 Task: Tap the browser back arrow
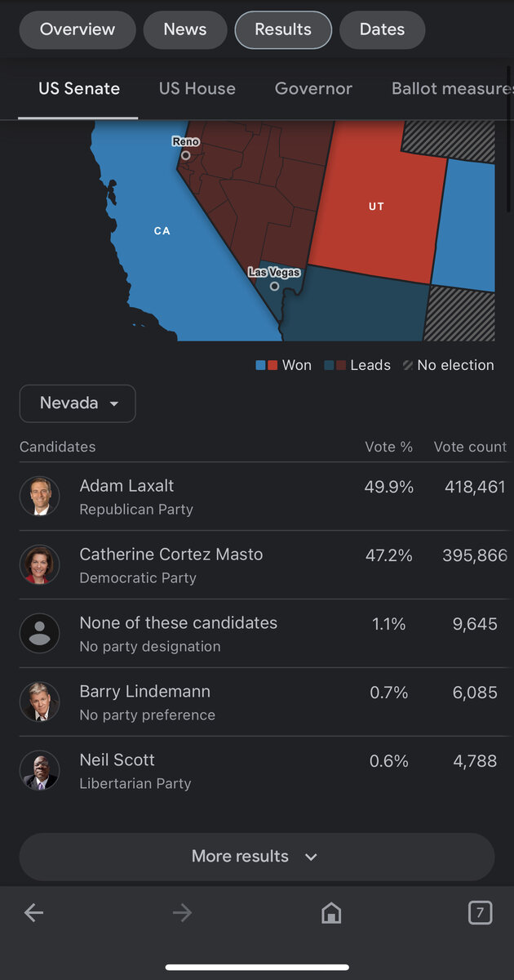33,913
